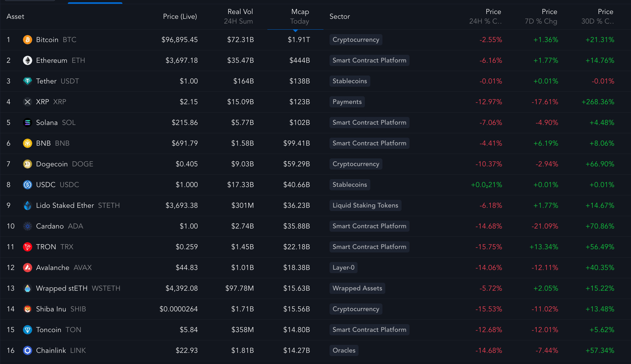Click Bitcoin market cap $1.91T
631x364 pixels.
pos(299,40)
